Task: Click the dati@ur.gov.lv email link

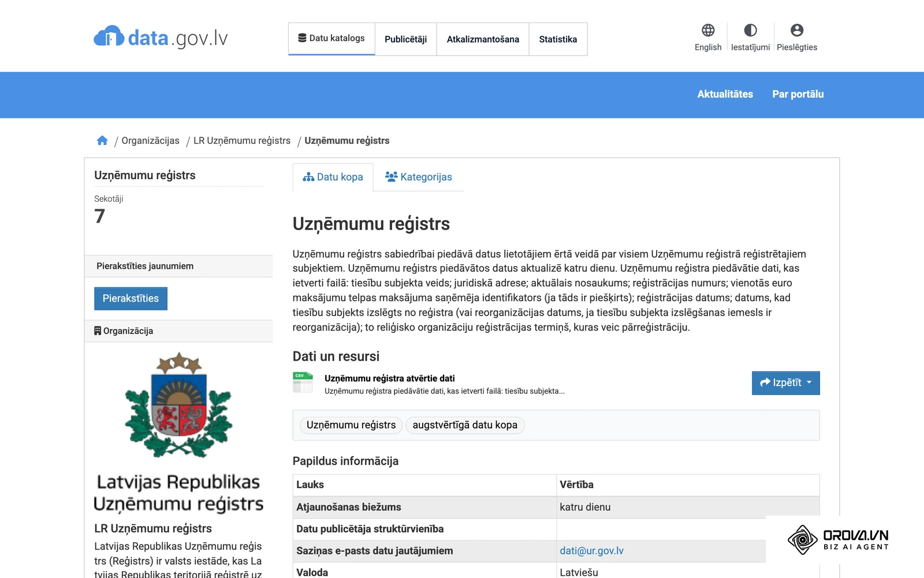Action: (x=591, y=551)
